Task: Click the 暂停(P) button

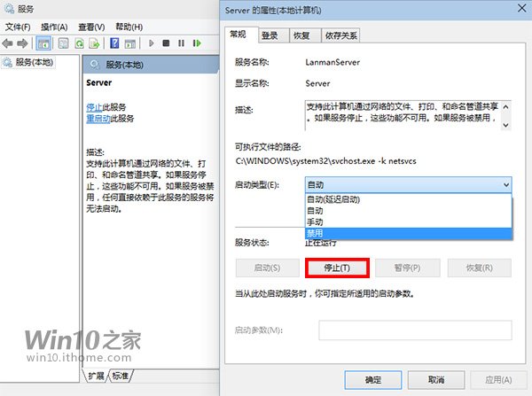Action: point(407,268)
